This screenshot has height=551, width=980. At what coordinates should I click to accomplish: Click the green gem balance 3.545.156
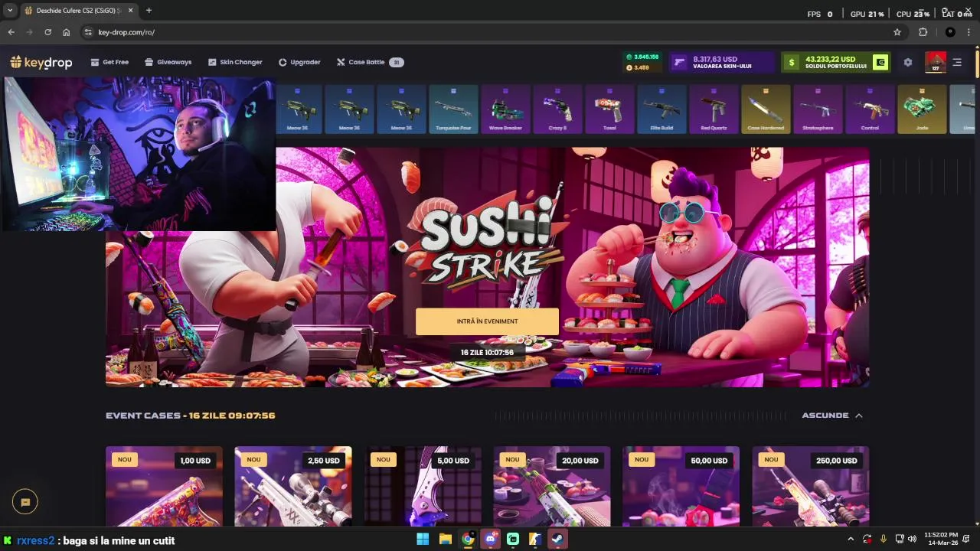pos(642,57)
